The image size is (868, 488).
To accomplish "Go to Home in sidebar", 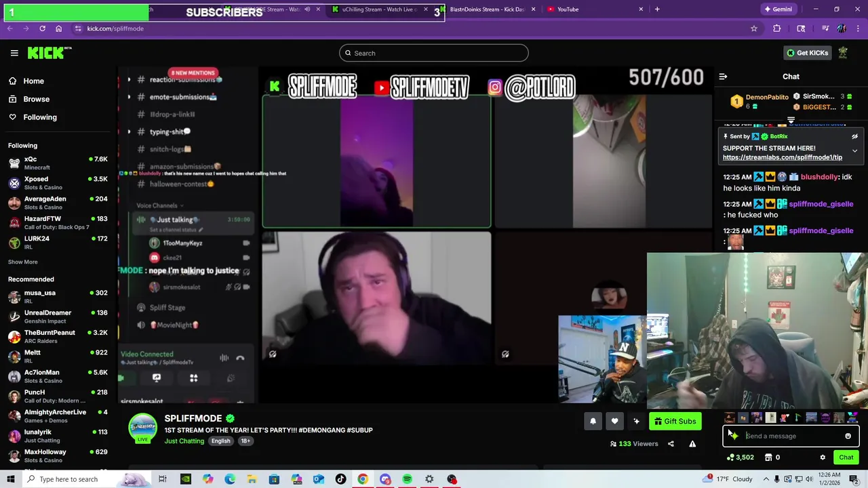I will tap(33, 81).
